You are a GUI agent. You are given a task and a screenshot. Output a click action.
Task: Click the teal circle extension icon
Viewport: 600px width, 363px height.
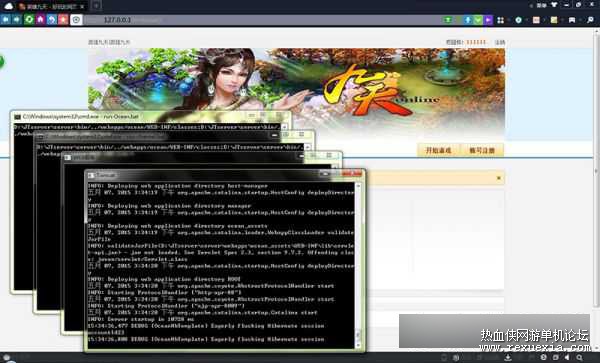pyautogui.click(x=518, y=20)
